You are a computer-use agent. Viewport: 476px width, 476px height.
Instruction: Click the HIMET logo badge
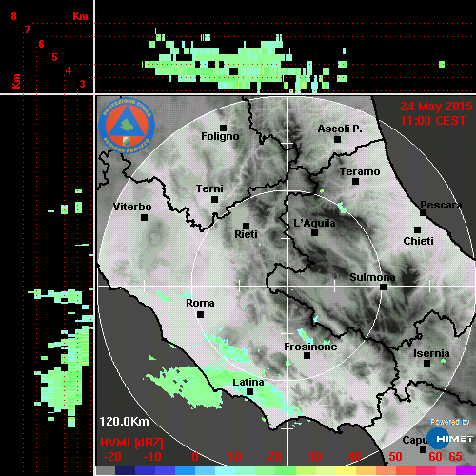(450, 439)
